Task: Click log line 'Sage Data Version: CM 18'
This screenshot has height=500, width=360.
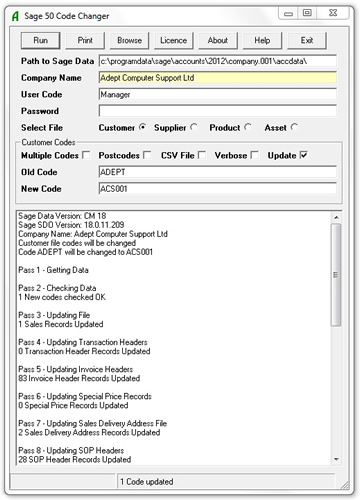Action: pyautogui.click(x=62, y=216)
